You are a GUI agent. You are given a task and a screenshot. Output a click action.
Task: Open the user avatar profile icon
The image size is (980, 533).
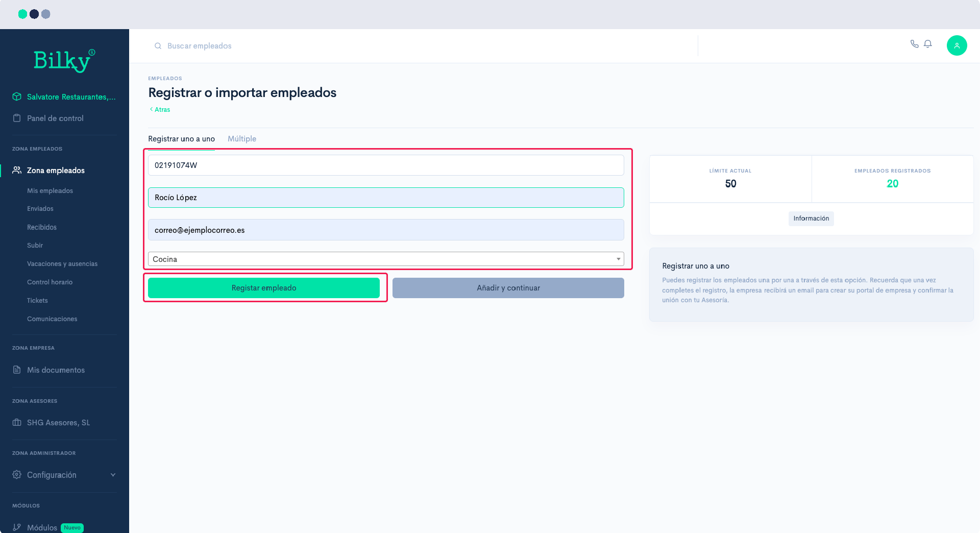(957, 45)
